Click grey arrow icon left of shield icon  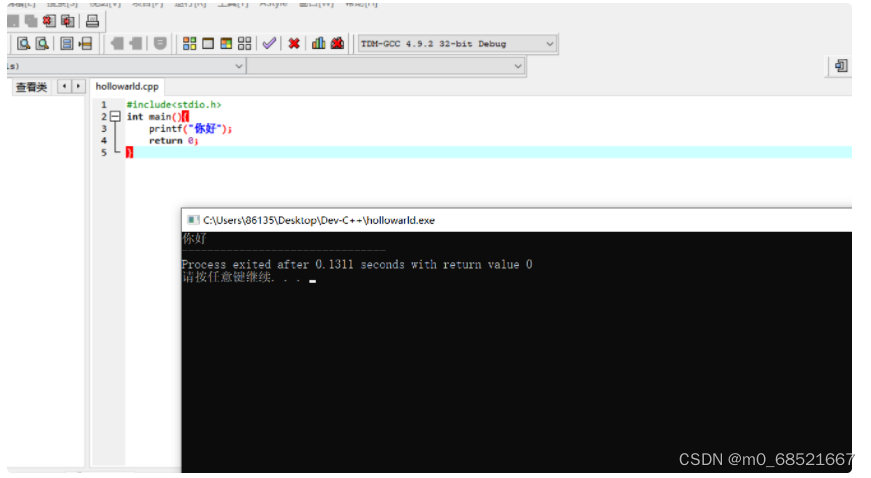pos(136,43)
